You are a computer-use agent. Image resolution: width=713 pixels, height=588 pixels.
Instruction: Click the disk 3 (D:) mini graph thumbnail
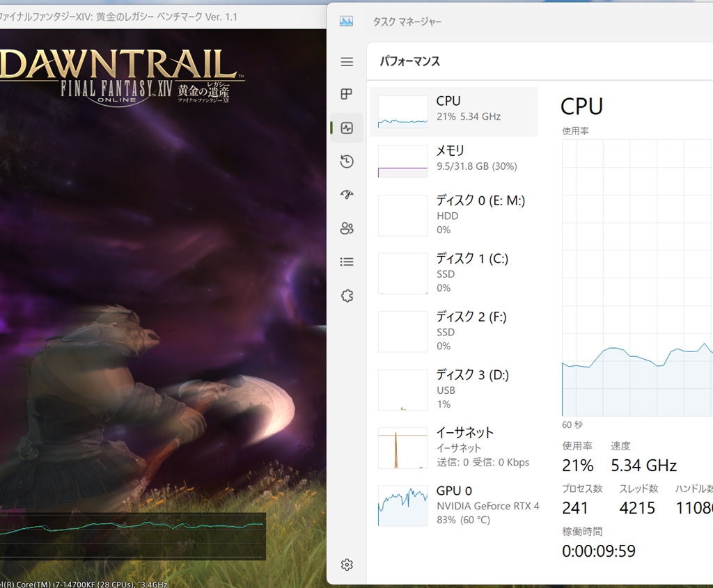403,390
